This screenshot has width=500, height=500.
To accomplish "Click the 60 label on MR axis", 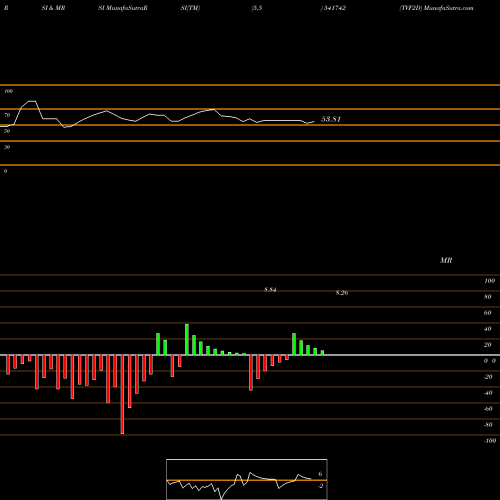I will (x=488, y=313).
